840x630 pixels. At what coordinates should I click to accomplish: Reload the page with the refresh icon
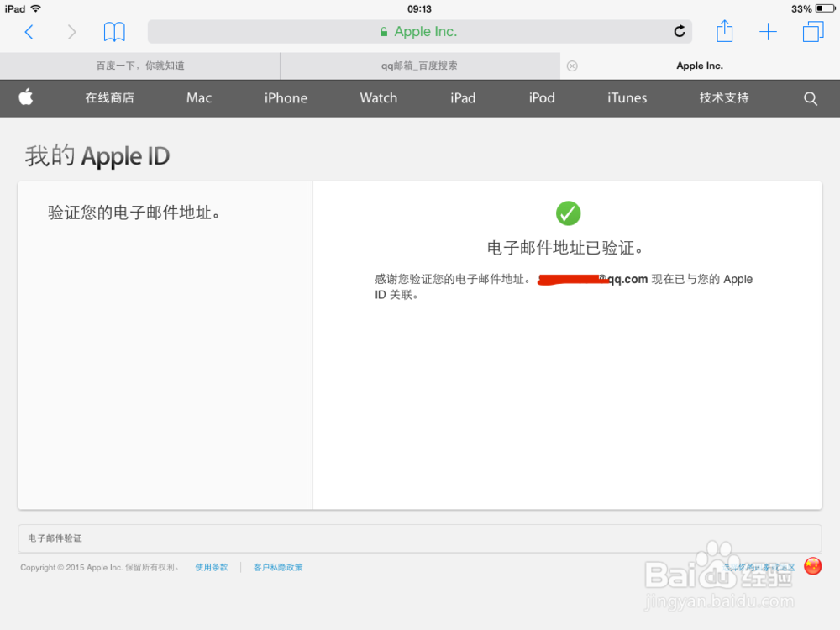coord(680,32)
